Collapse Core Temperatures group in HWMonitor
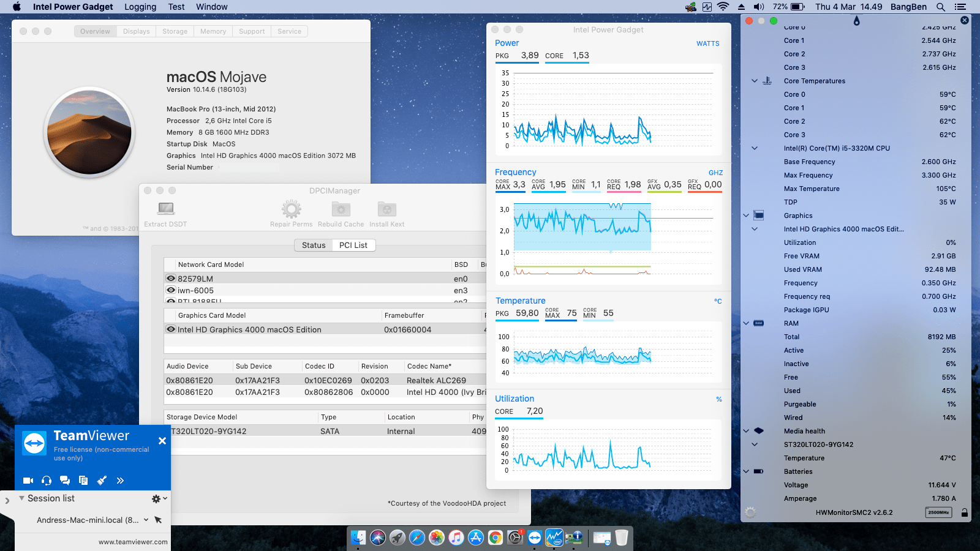Screen dimensions: 980x551 (x=755, y=81)
